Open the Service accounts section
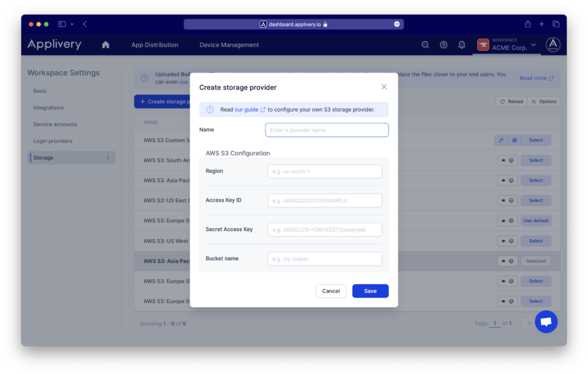The width and height of the screenshot is (588, 374). click(x=55, y=125)
